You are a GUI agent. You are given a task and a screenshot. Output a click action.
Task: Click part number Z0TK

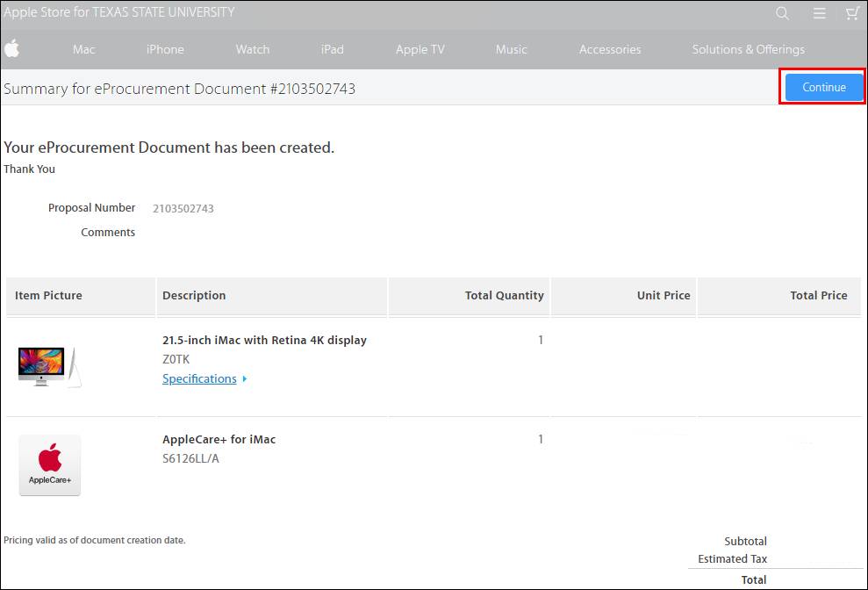[176, 360]
